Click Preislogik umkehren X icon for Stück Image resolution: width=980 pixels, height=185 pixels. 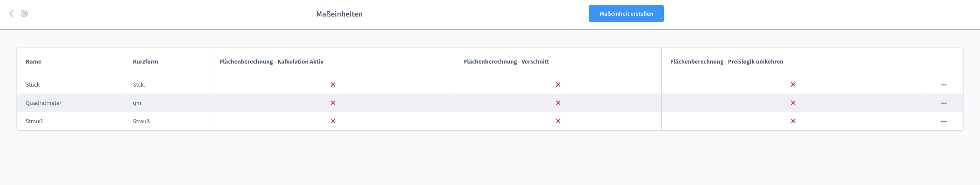click(x=793, y=84)
